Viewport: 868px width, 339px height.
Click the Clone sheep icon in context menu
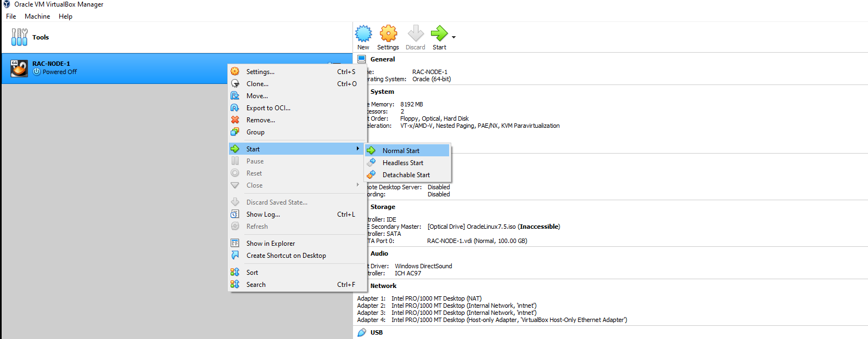pyautogui.click(x=235, y=83)
